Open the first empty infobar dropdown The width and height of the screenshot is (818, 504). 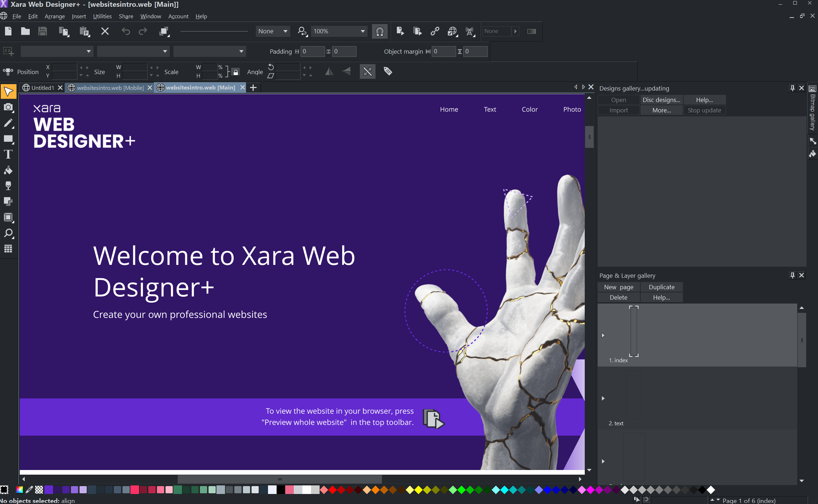pyautogui.click(x=57, y=51)
